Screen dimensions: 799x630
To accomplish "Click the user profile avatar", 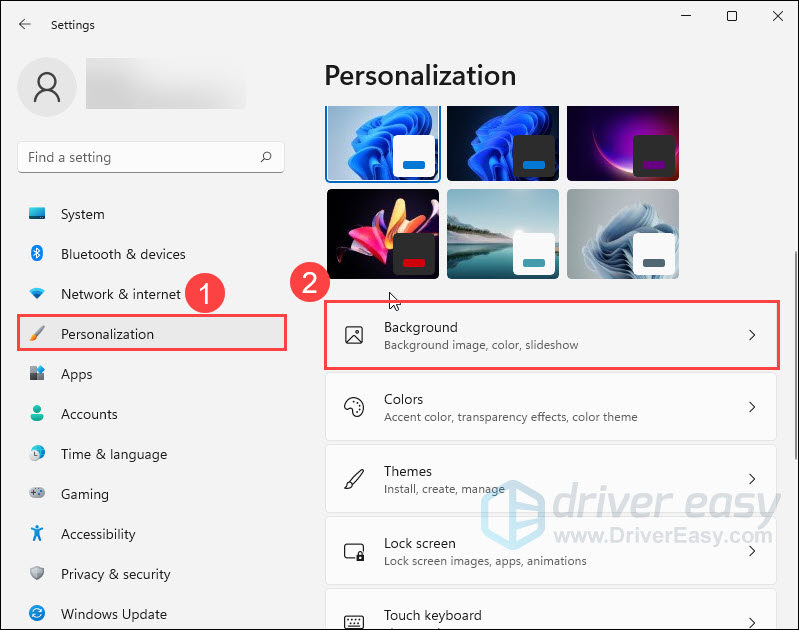I will point(47,87).
